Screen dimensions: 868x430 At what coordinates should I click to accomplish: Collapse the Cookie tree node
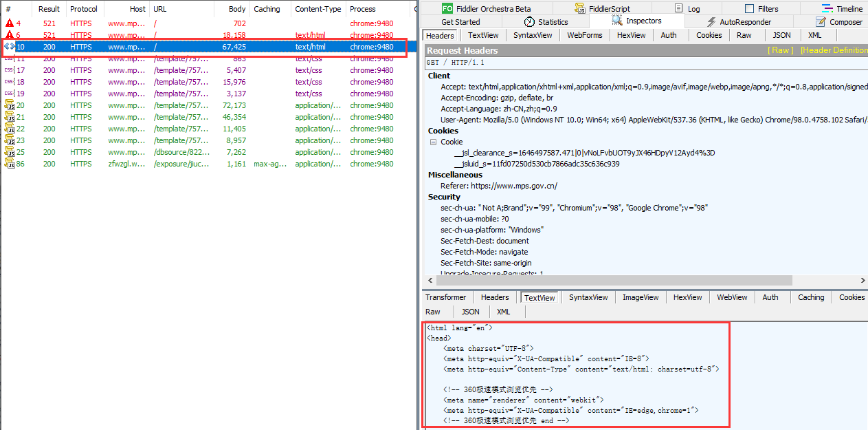[433, 142]
